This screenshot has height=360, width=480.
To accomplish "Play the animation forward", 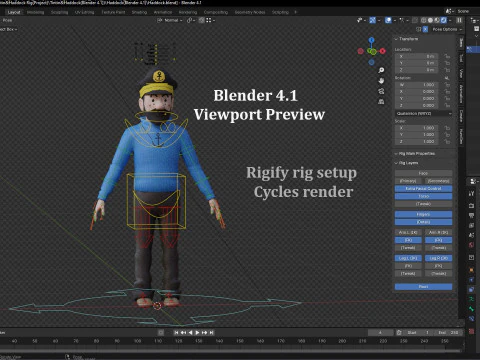I will click(x=197, y=333).
